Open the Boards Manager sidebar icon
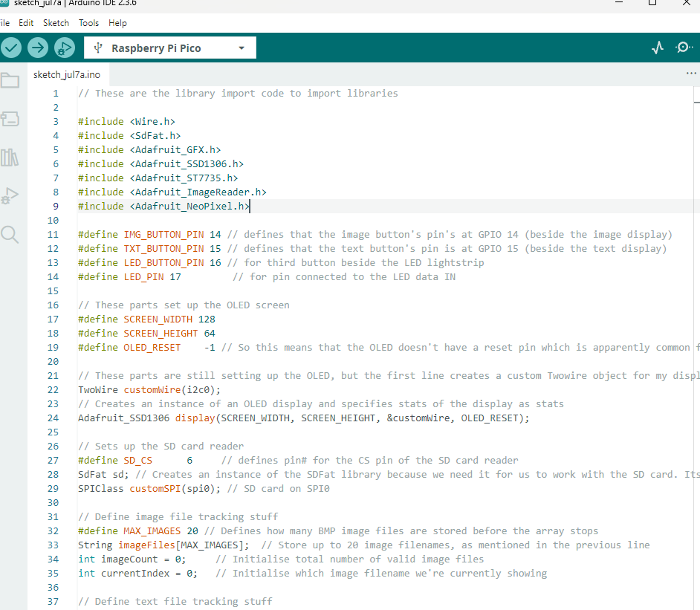Viewport: 700px width, 610px height. [10, 119]
